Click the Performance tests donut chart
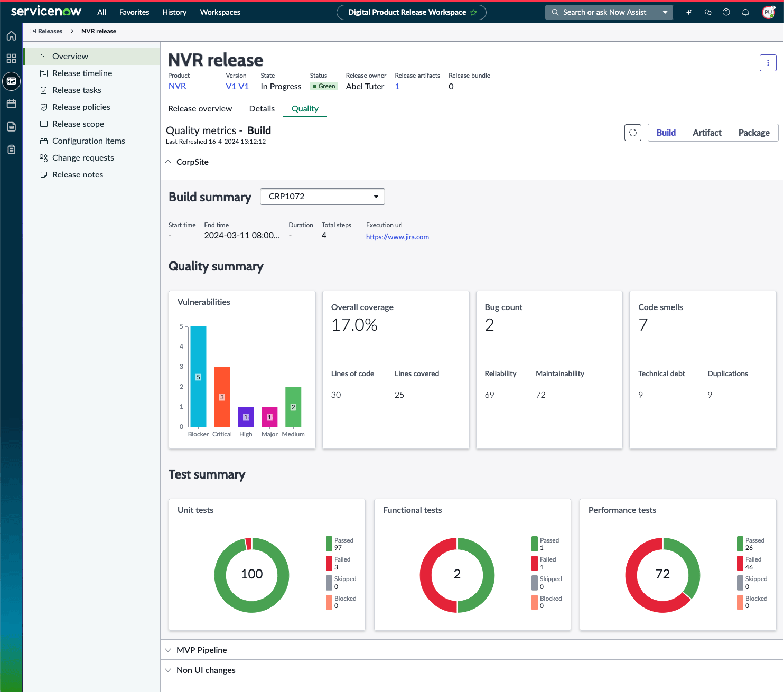The height and width of the screenshot is (692, 784). pyautogui.click(x=662, y=575)
